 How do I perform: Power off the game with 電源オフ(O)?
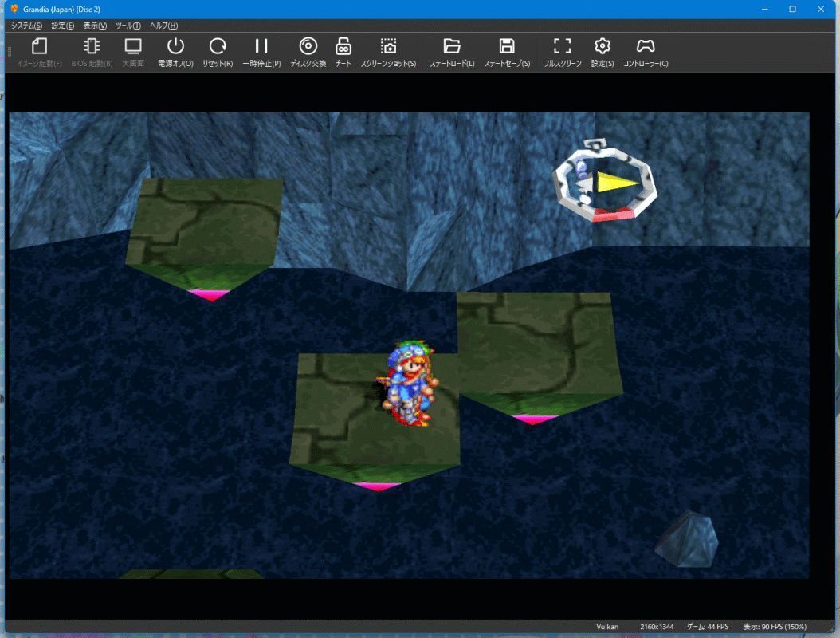coord(175,53)
